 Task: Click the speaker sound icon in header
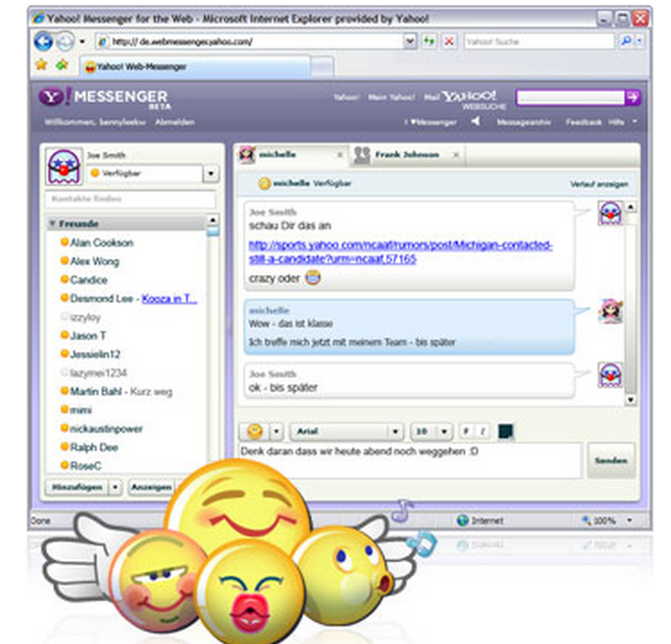475,122
